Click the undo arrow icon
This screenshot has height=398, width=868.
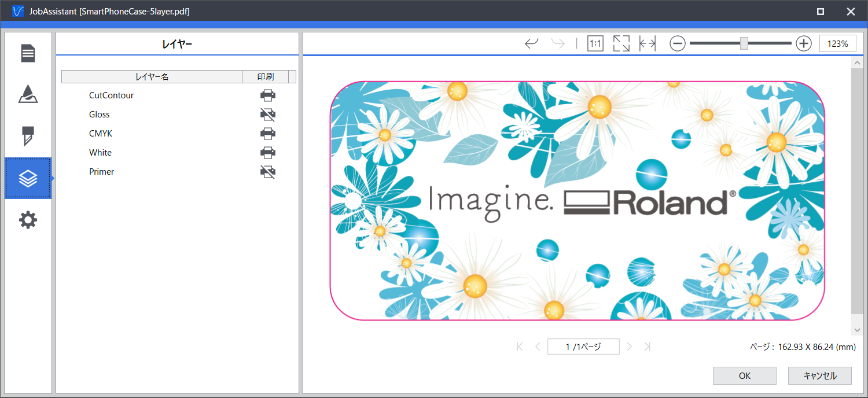click(x=531, y=43)
